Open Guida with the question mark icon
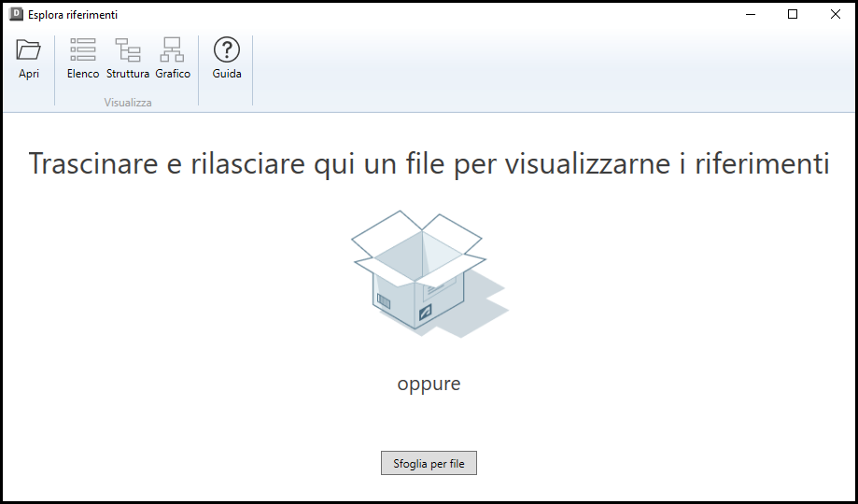The image size is (858, 504). coord(227,50)
